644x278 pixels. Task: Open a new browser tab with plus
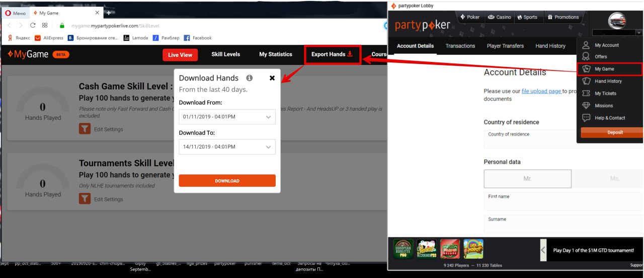click(x=108, y=13)
